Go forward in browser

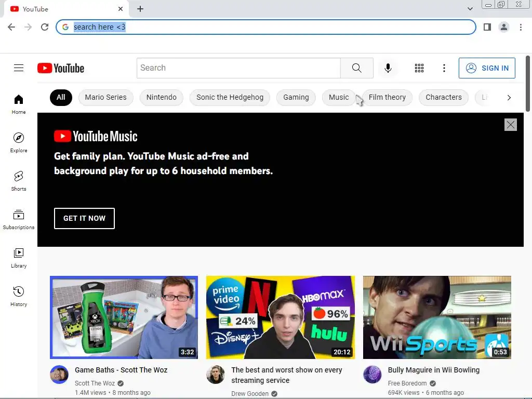28,27
